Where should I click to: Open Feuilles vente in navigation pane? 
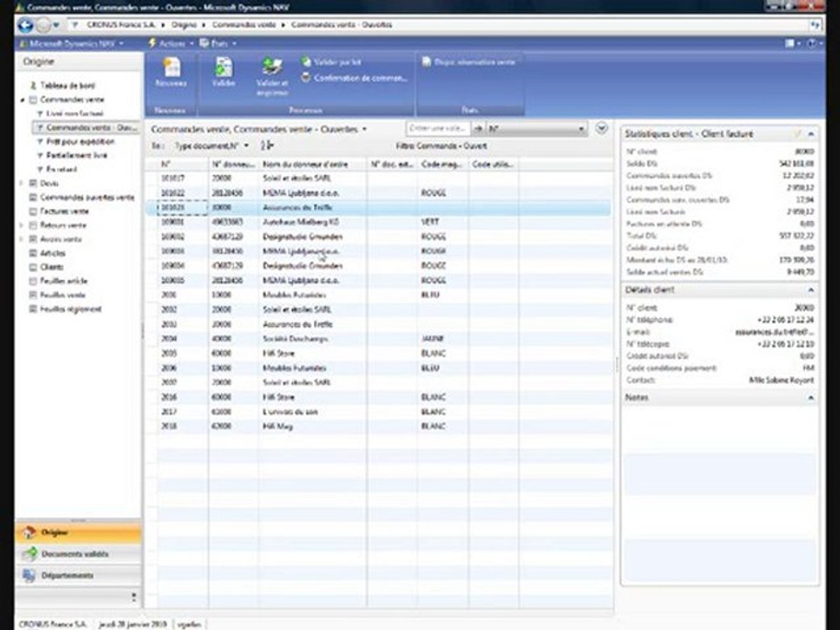(x=63, y=295)
